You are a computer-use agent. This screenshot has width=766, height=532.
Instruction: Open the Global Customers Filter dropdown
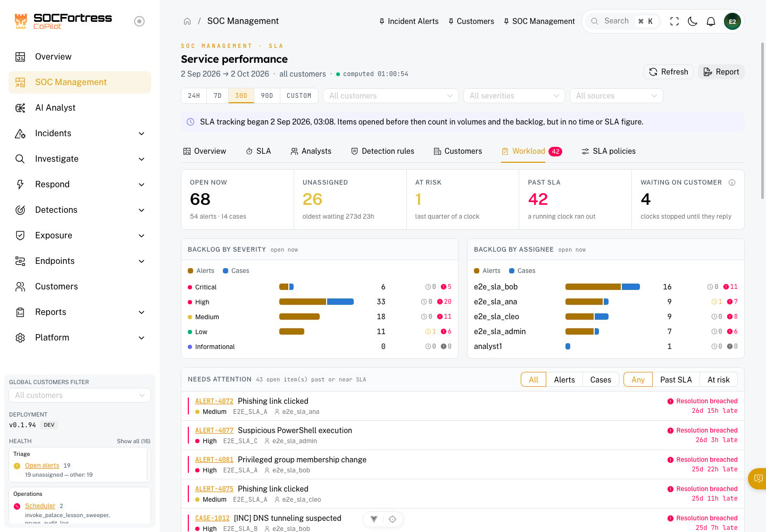[80, 395]
